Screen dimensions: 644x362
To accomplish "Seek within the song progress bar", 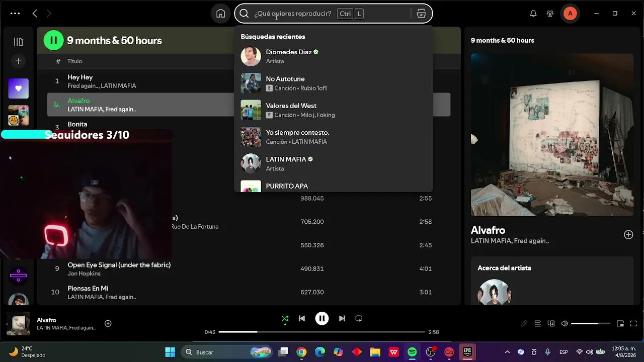I will click(322, 332).
